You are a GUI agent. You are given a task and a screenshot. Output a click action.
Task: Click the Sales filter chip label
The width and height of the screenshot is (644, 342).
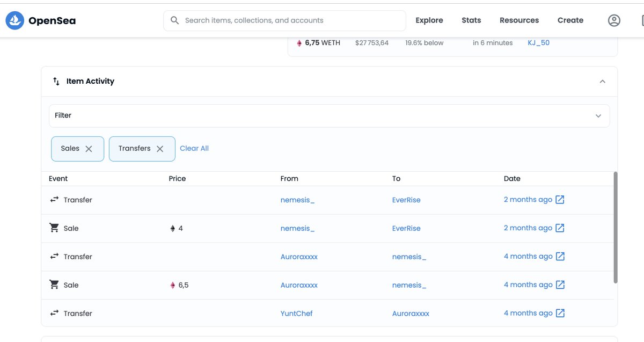point(70,148)
